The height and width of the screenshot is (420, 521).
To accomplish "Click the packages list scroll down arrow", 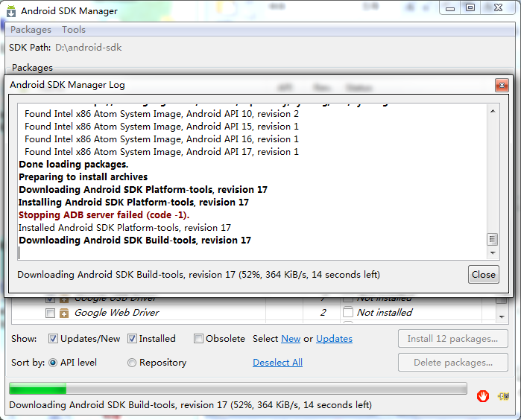I will click(x=502, y=317).
